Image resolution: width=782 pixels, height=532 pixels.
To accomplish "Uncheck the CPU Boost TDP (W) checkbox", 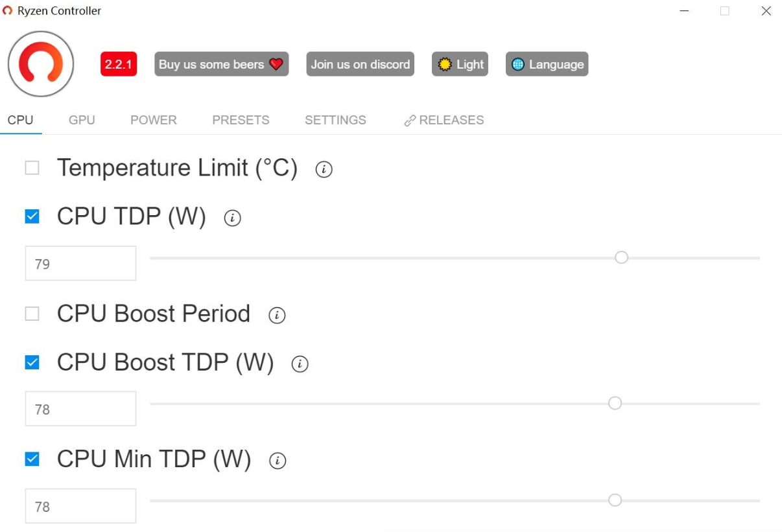I will pyautogui.click(x=32, y=362).
